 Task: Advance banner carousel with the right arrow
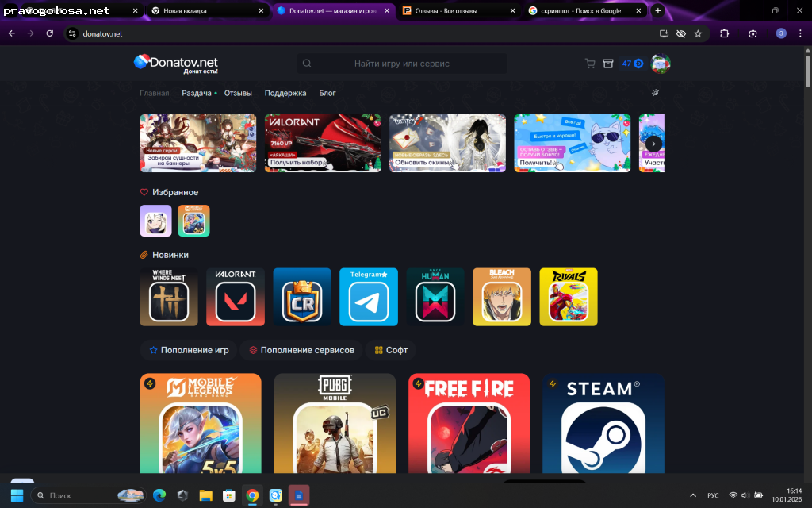[x=653, y=143]
